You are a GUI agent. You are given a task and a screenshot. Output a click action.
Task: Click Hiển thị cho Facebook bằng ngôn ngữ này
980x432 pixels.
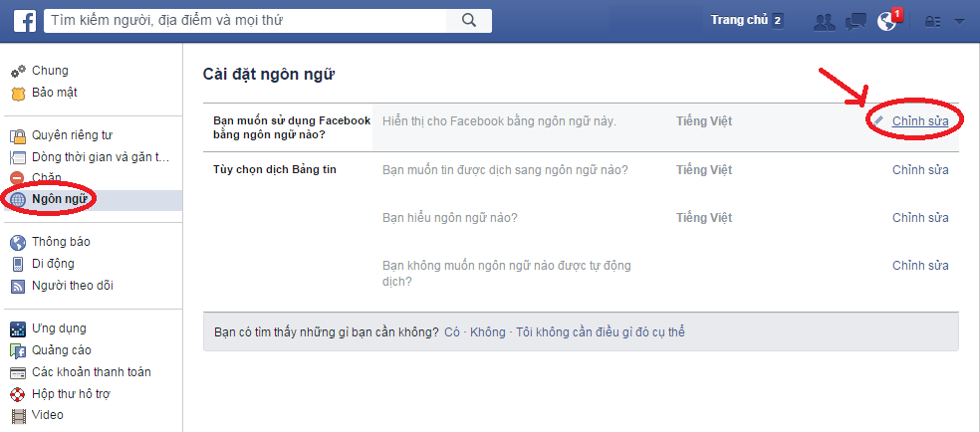499,121
